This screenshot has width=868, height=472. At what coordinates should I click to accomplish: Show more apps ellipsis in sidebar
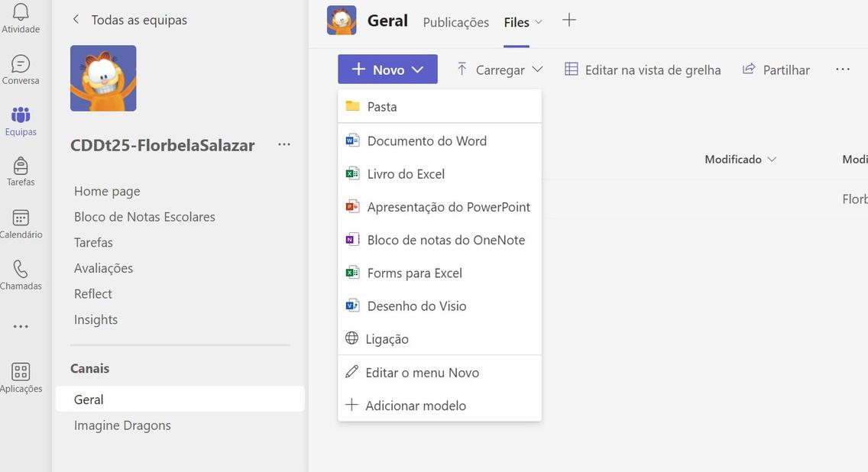pos(21,327)
